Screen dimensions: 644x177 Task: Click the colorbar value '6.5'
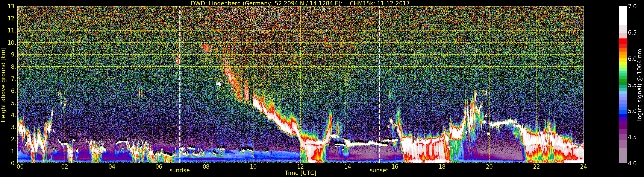[632, 33]
